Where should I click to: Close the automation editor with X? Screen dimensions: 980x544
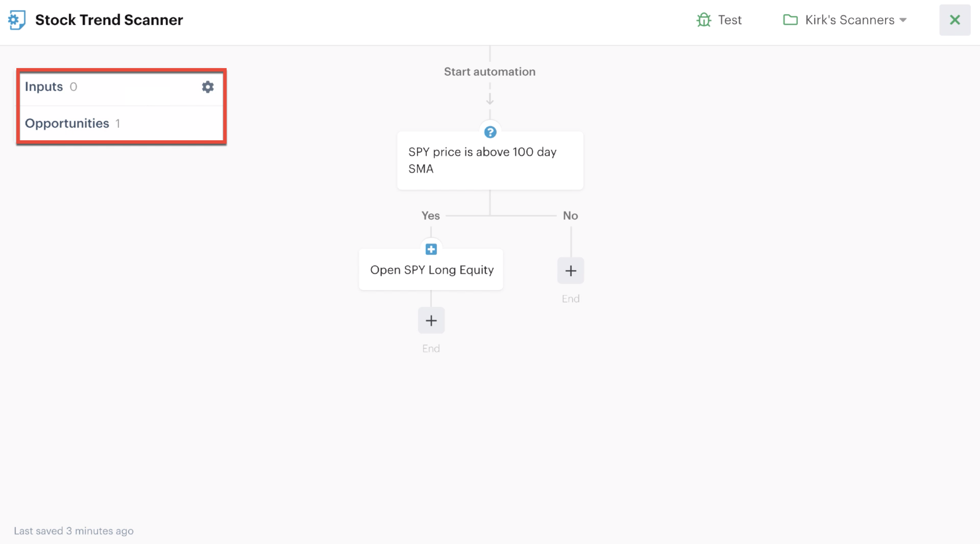point(955,20)
